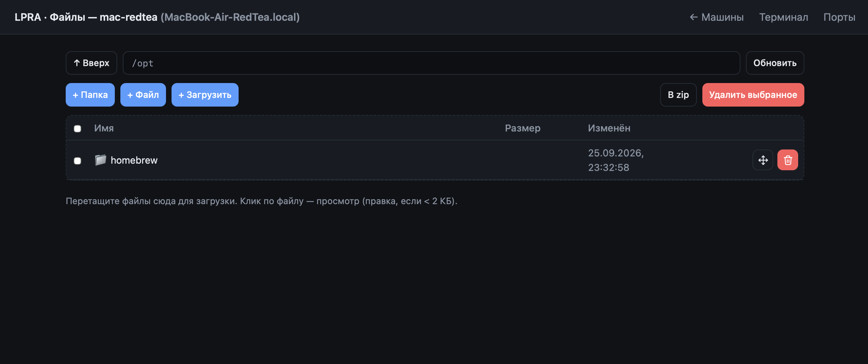This screenshot has width=868, height=364.
Task: Go back to Машины page
Action: (x=717, y=17)
